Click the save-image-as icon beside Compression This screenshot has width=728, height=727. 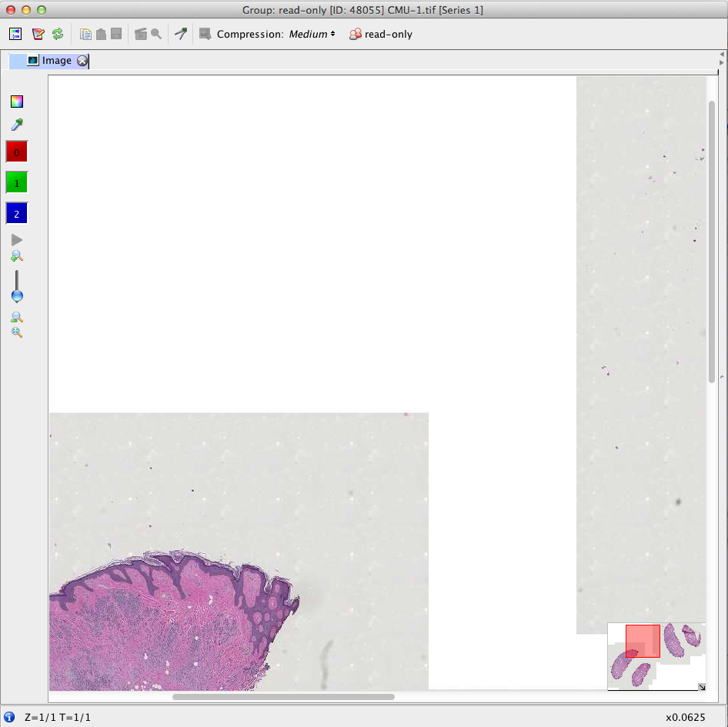(x=205, y=34)
